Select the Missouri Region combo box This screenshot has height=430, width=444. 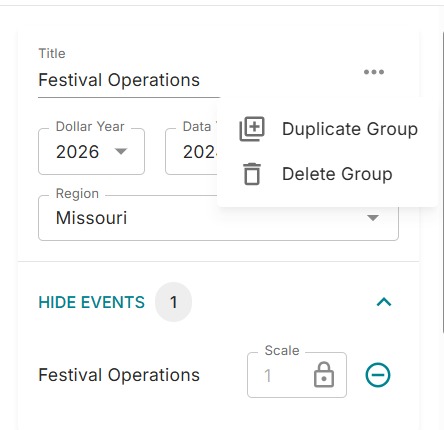point(218,218)
